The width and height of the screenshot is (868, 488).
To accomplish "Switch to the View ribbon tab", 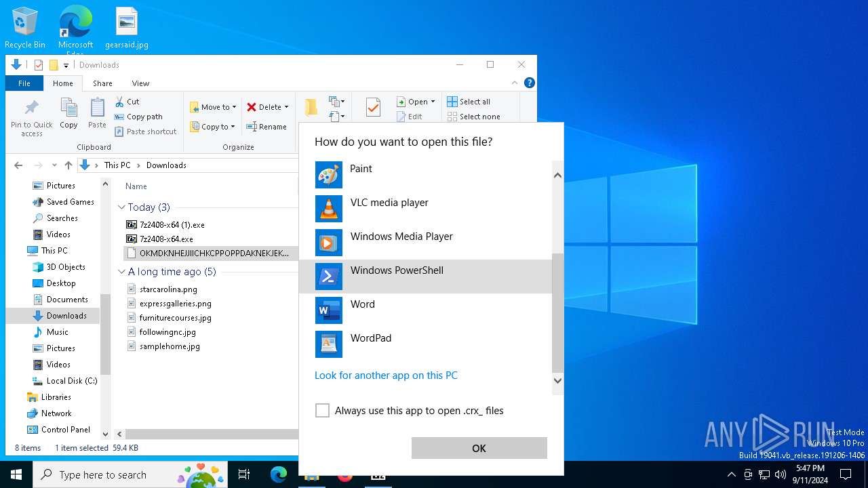I will pyautogui.click(x=140, y=83).
